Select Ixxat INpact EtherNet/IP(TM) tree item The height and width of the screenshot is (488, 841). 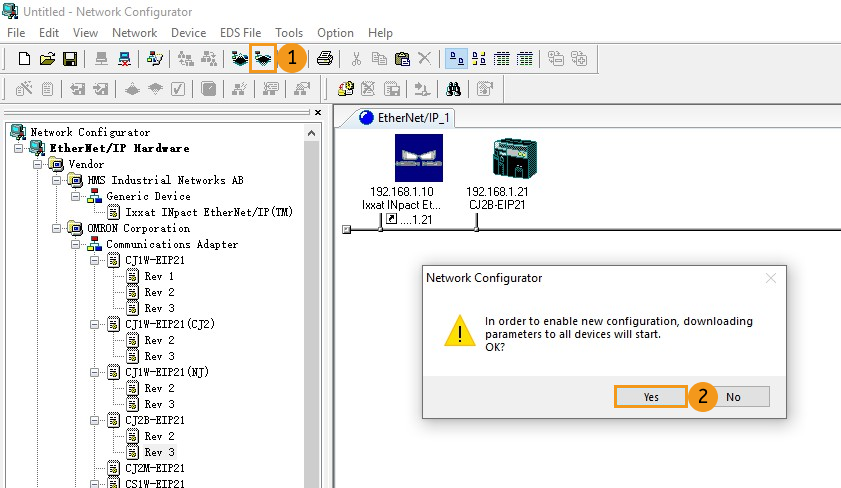click(x=209, y=212)
